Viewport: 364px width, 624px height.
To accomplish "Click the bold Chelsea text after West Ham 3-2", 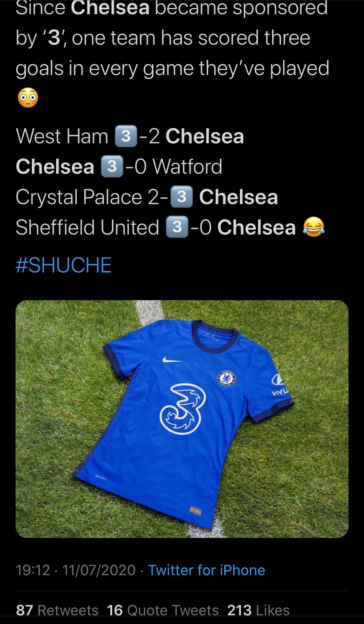I will (x=205, y=136).
